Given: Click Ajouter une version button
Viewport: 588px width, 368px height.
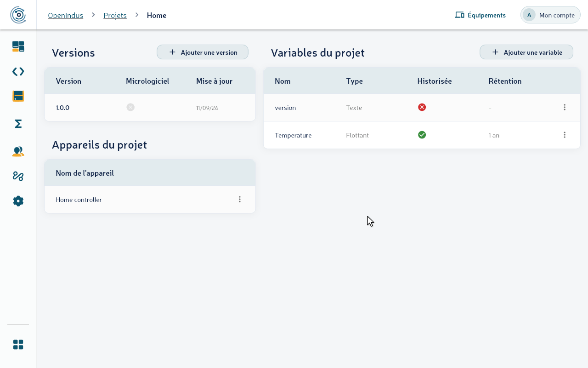Looking at the screenshot, I should point(203,52).
